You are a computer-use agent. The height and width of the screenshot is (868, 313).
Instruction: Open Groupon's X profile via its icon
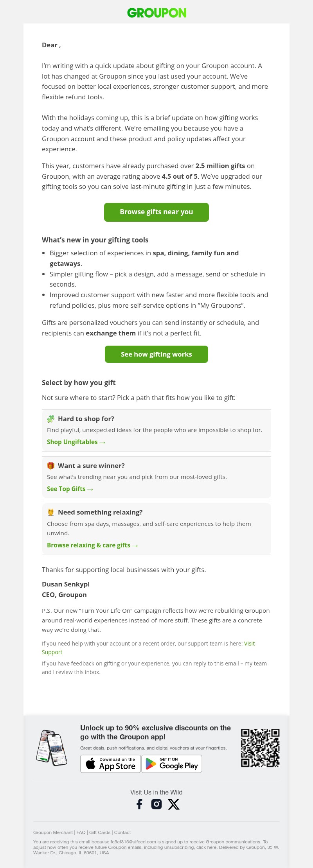pos(174,804)
